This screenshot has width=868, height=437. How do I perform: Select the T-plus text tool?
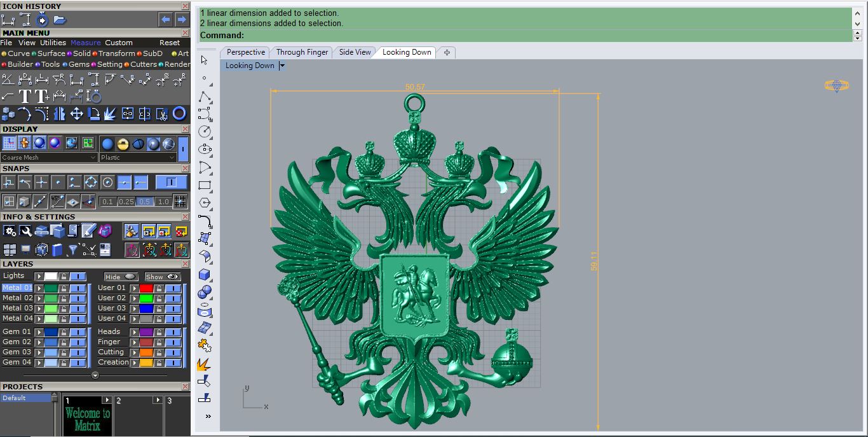tap(42, 97)
